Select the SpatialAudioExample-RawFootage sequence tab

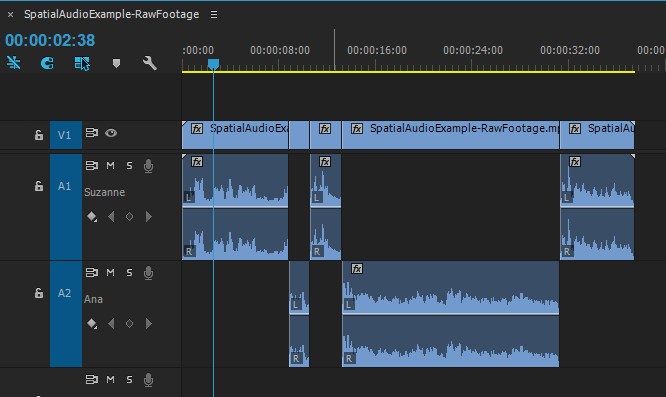click(x=111, y=14)
